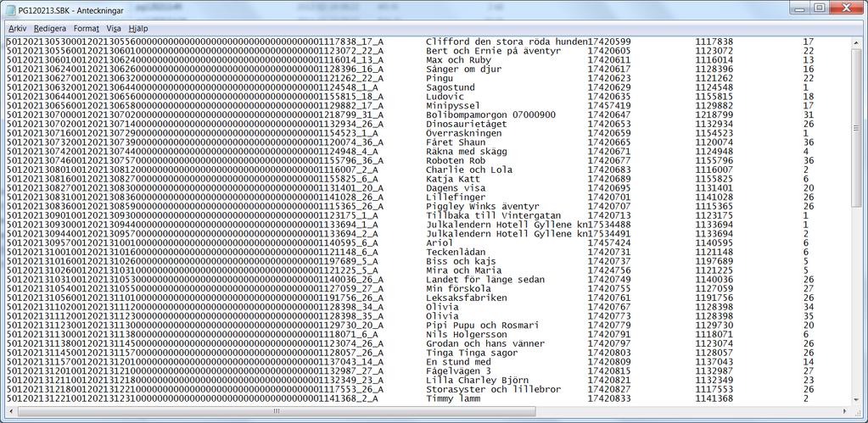Click the text 'En stund med'
Viewport: 868px width, 423px height.
pos(458,362)
